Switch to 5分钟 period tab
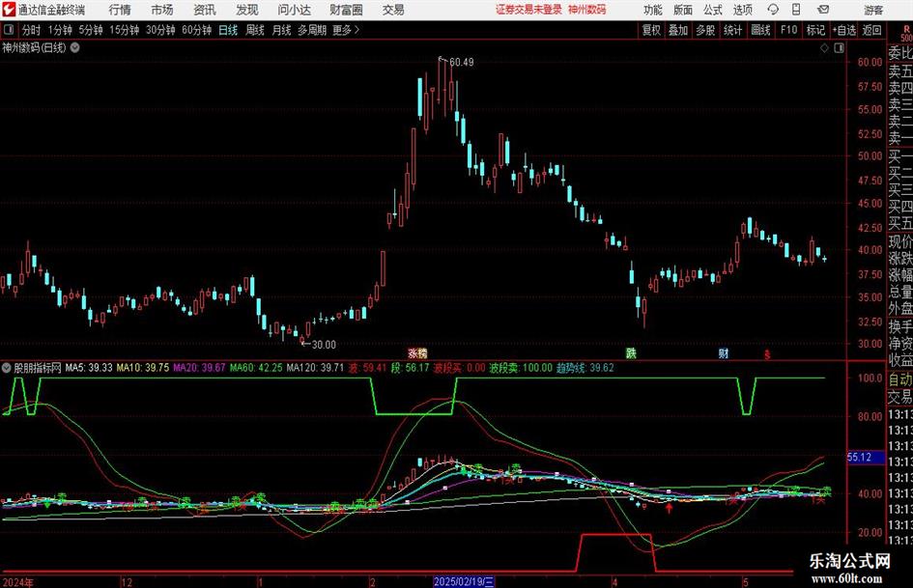 coord(91,30)
